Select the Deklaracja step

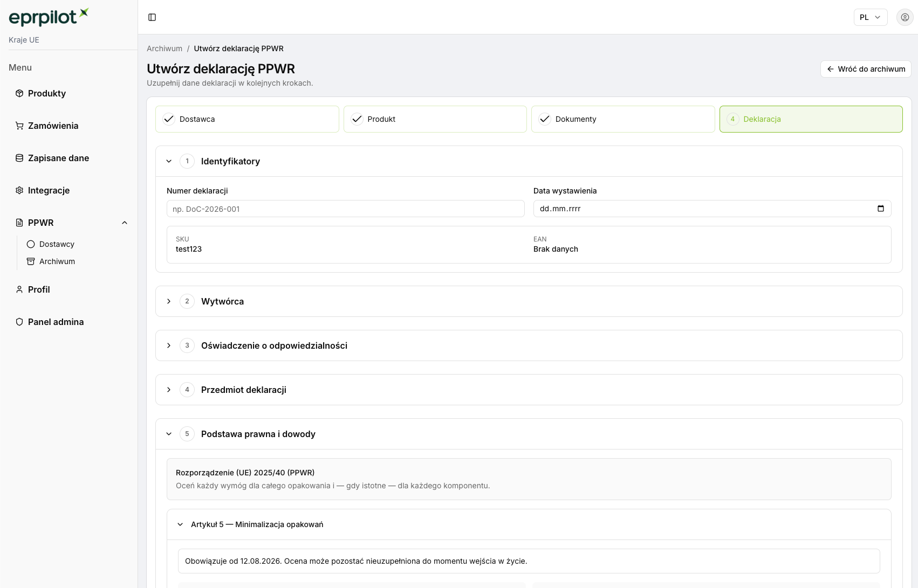pos(811,119)
